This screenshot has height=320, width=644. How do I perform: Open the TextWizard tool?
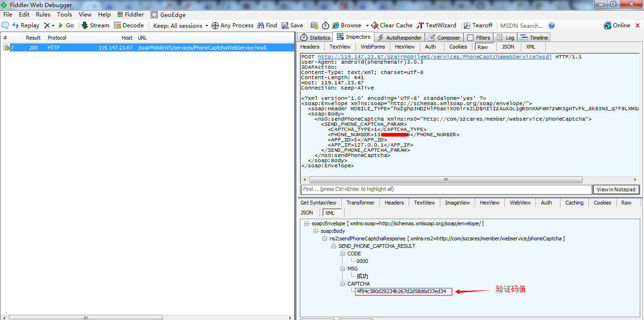(x=437, y=25)
